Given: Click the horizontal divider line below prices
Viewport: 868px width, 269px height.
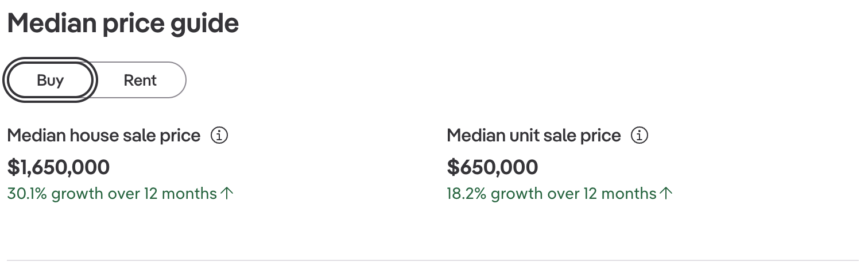Looking at the screenshot, I should (x=433, y=260).
